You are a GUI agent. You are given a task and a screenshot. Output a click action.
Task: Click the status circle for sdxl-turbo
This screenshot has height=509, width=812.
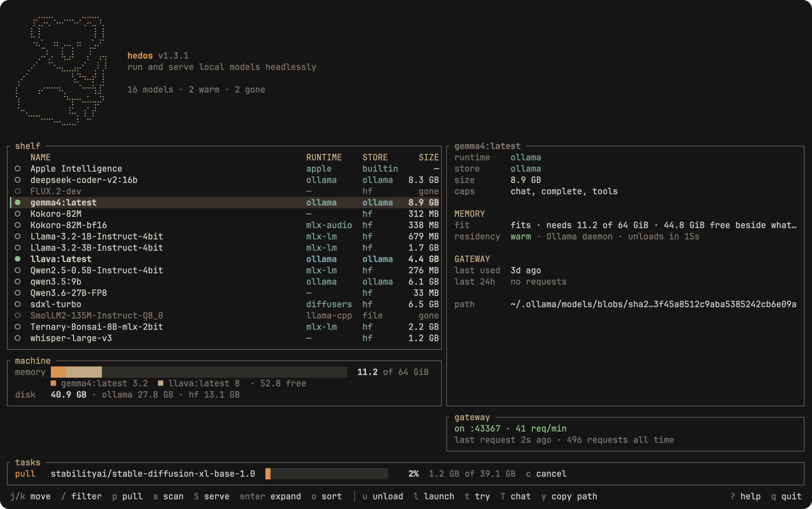17,304
